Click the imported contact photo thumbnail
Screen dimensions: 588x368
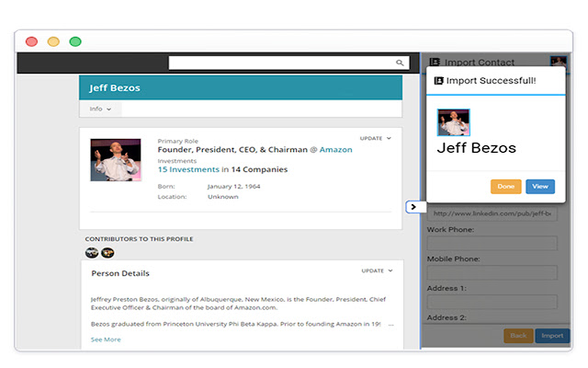(x=453, y=122)
